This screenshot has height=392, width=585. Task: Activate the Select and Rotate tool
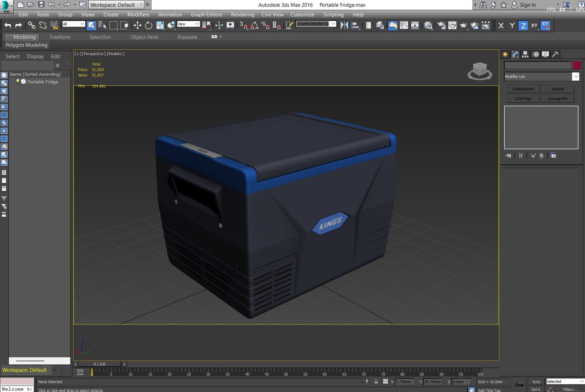tap(149, 25)
